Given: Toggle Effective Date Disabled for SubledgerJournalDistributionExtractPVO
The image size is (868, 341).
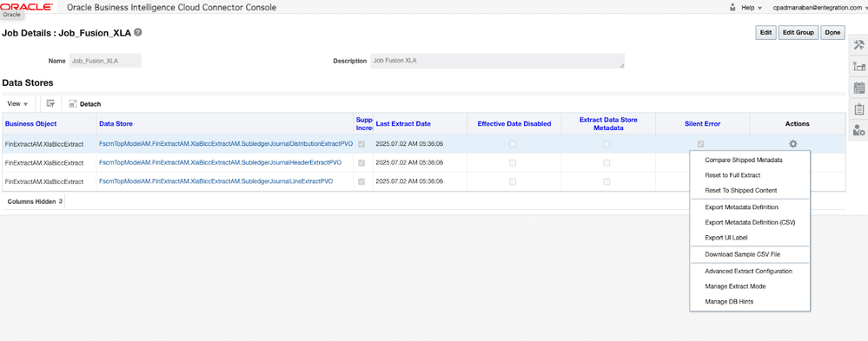Looking at the screenshot, I should click(x=513, y=144).
